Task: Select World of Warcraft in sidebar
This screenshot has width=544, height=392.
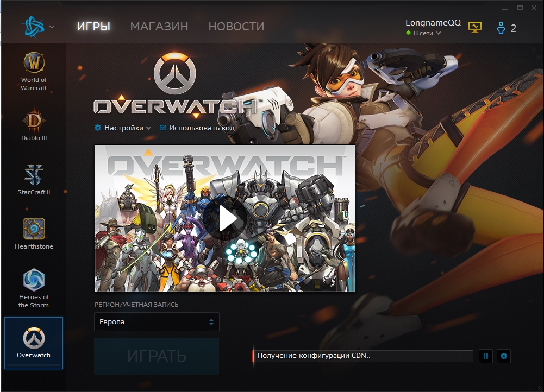Action: [34, 72]
